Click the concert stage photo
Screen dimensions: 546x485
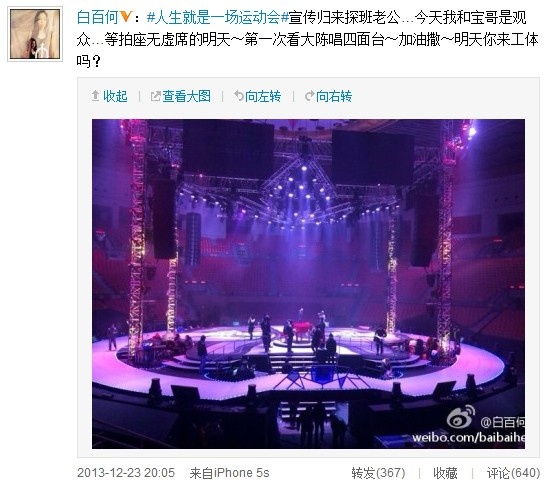[308, 284]
